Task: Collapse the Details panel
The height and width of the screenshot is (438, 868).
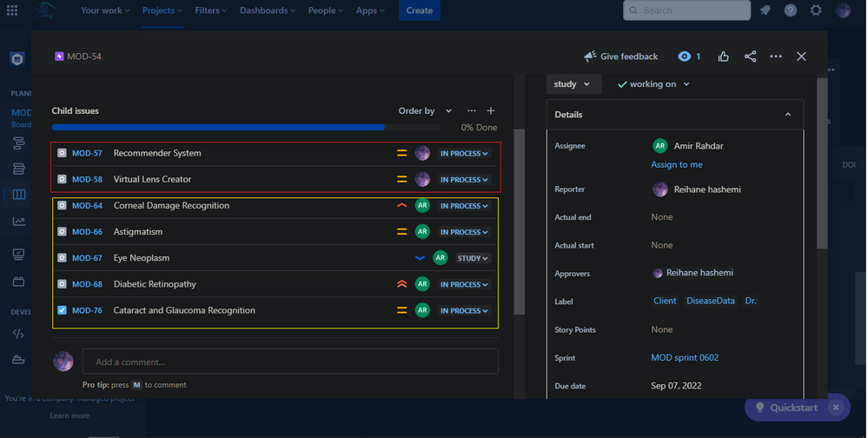Action: (x=788, y=115)
